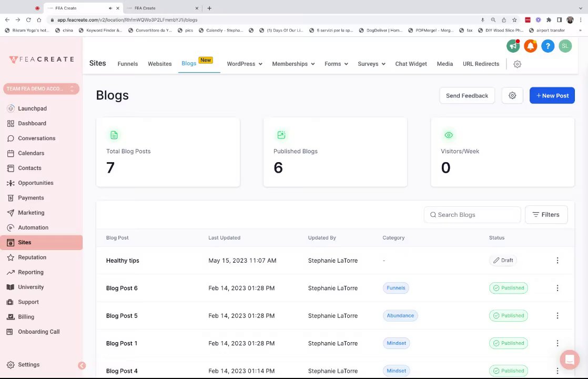Go to the browser home page
588x379 pixels.
[39, 20]
